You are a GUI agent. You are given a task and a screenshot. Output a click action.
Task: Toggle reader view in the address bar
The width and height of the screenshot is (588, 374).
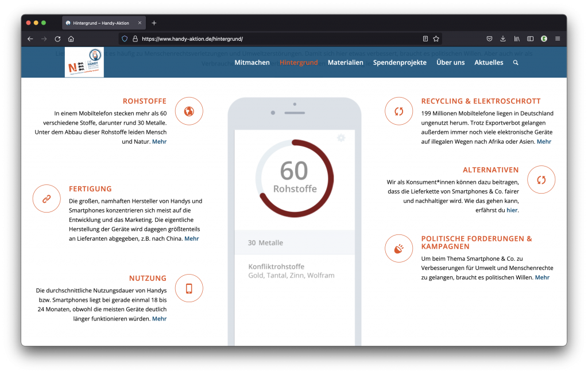tap(424, 38)
